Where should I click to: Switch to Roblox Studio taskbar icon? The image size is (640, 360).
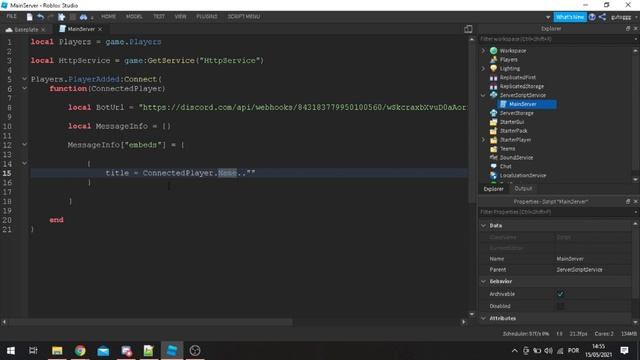[172, 351]
